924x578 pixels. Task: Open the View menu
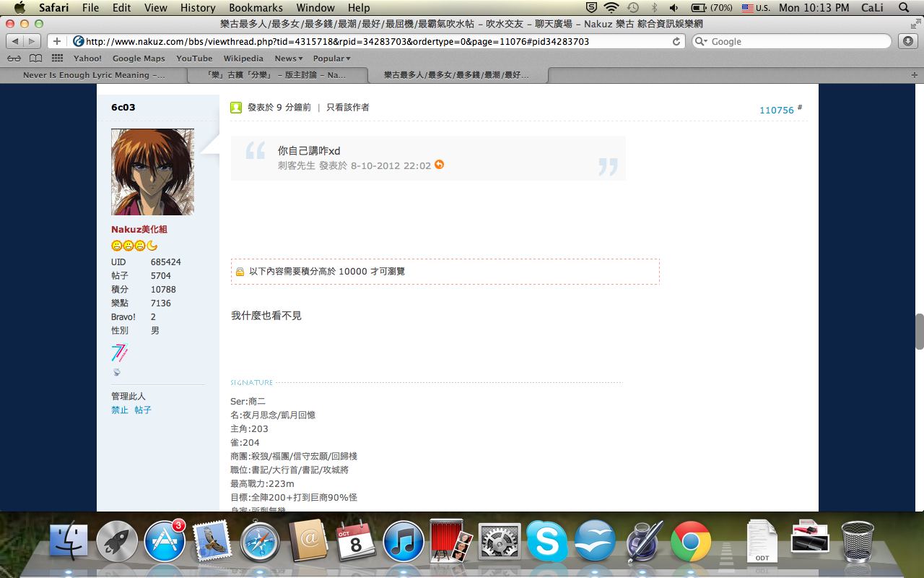pos(156,8)
